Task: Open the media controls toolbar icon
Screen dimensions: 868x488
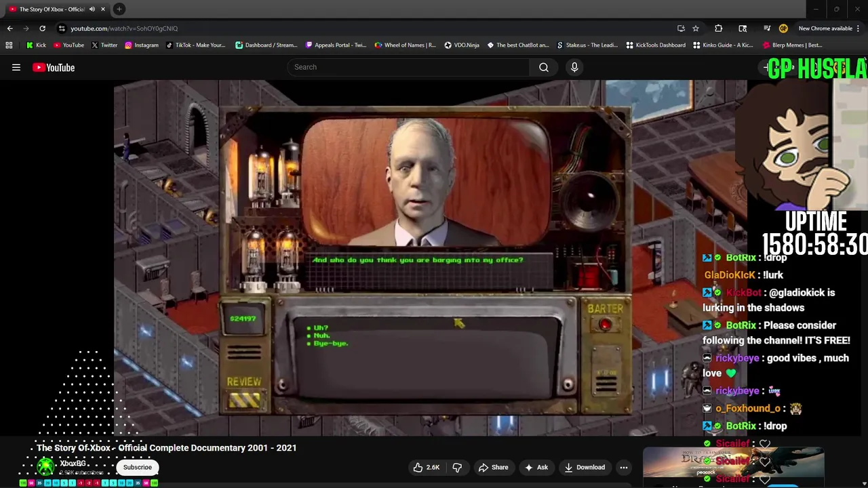Action: tap(767, 28)
